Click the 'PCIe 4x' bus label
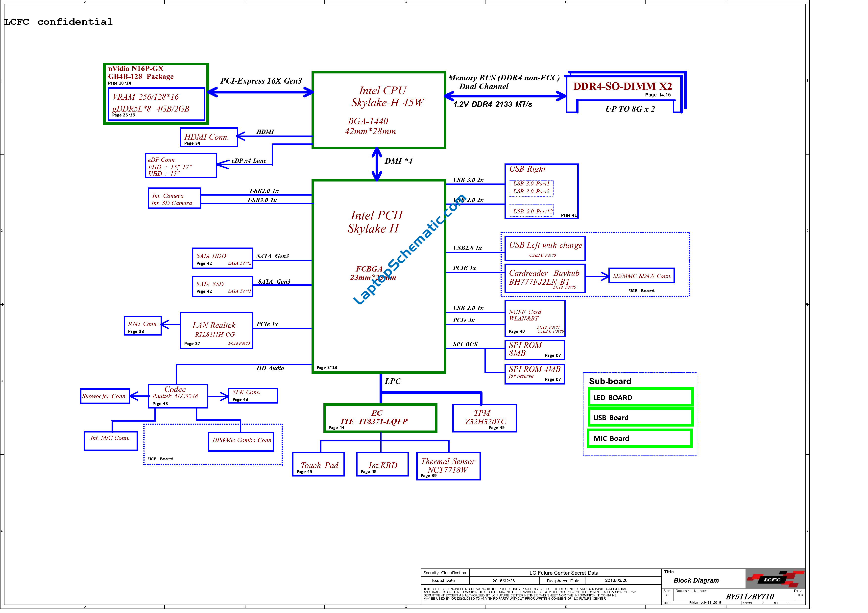 [x=463, y=320]
